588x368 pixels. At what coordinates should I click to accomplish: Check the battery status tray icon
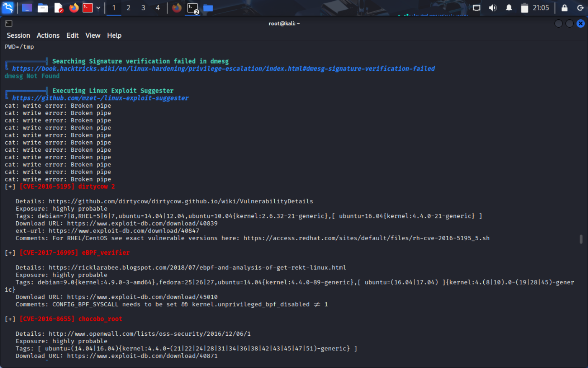pos(524,8)
